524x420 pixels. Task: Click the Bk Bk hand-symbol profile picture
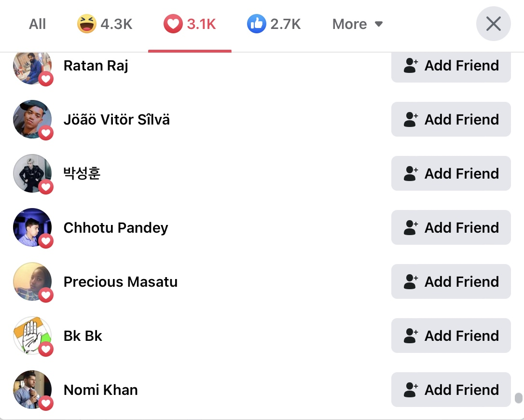(x=32, y=336)
